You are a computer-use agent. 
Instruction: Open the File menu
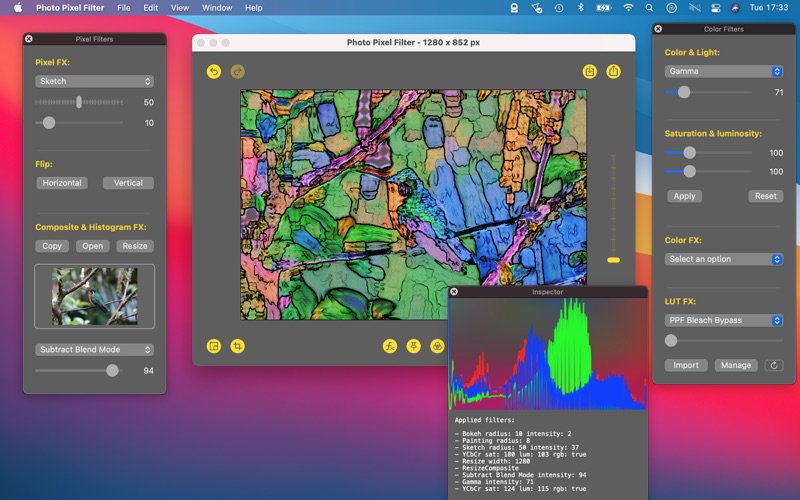(x=123, y=8)
